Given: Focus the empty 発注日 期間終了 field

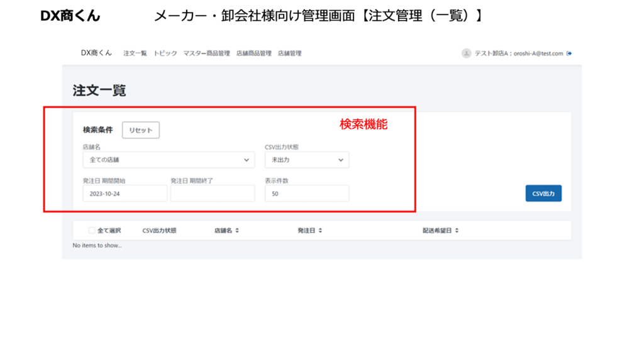Looking at the screenshot, I should (x=212, y=194).
